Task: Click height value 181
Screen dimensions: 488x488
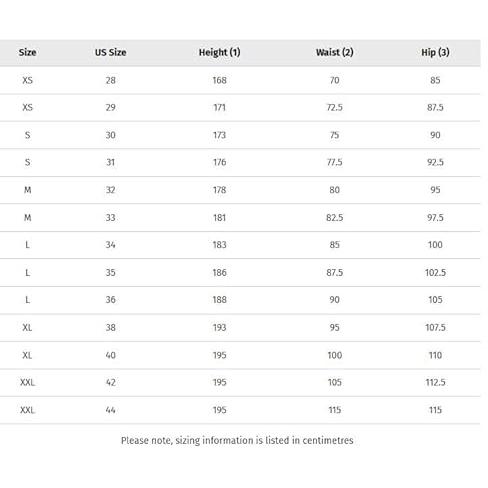Action: coord(219,218)
